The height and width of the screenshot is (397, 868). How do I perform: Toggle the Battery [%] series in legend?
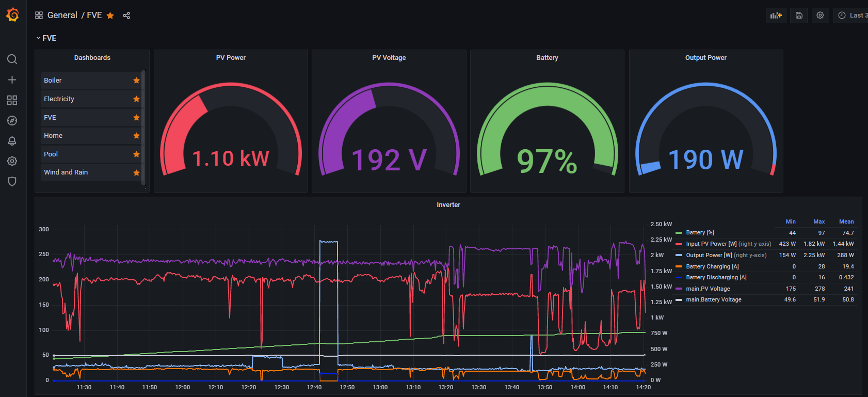tap(700, 233)
